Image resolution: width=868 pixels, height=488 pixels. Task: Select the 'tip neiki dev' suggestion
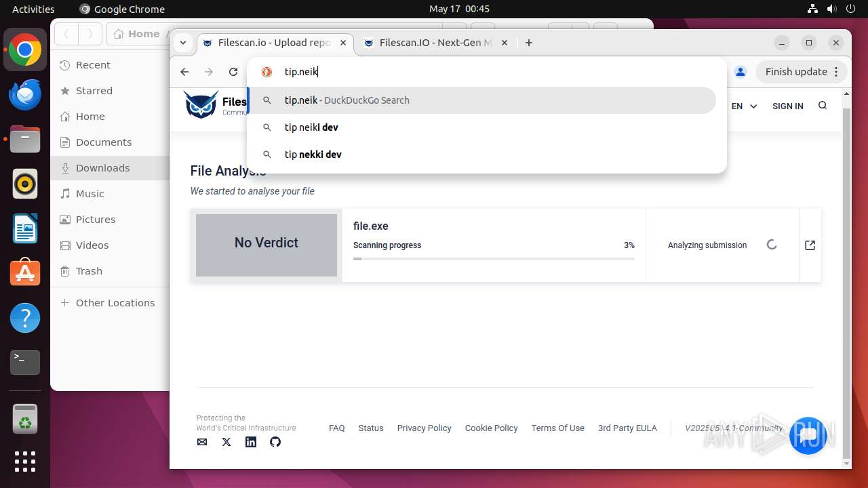click(x=481, y=127)
